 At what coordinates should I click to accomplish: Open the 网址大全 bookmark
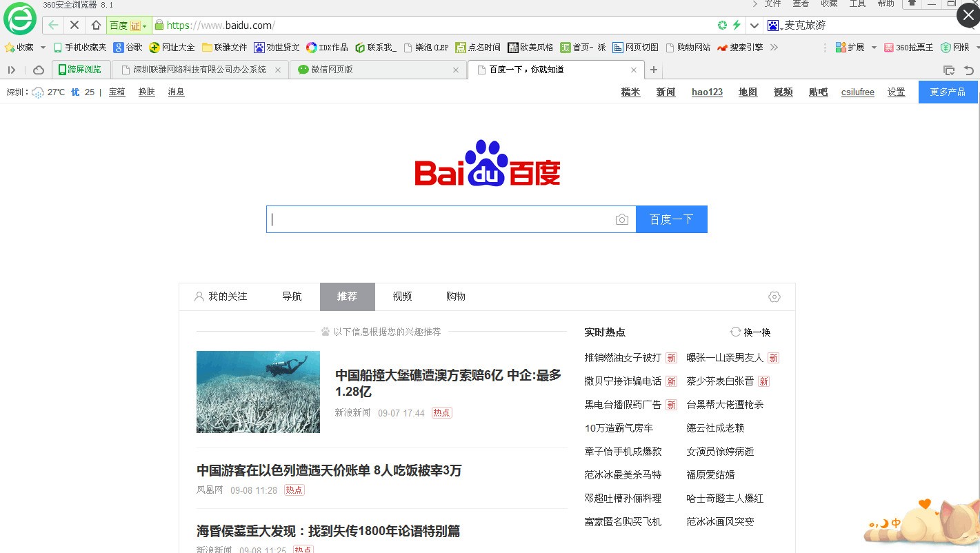coord(172,48)
